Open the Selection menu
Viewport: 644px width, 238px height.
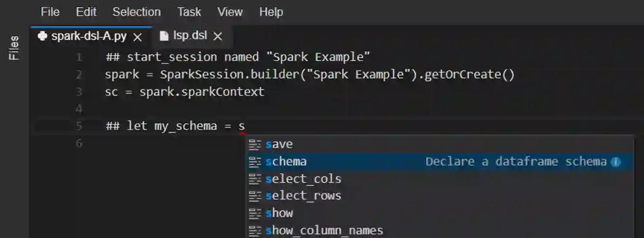(137, 12)
